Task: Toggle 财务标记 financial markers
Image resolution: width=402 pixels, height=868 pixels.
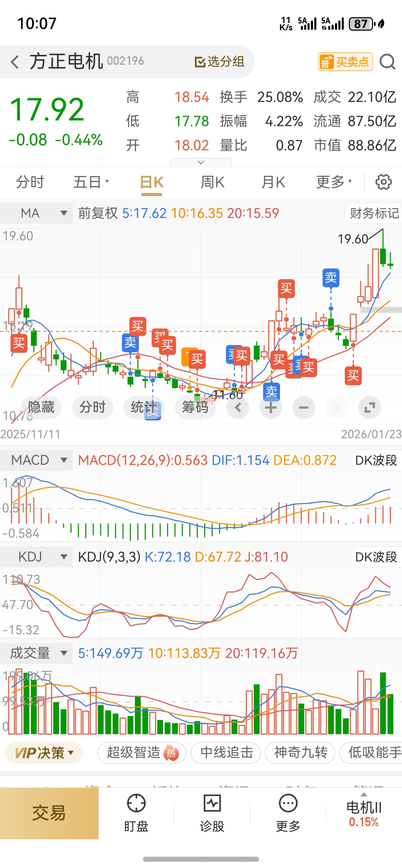Action: coord(374,213)
